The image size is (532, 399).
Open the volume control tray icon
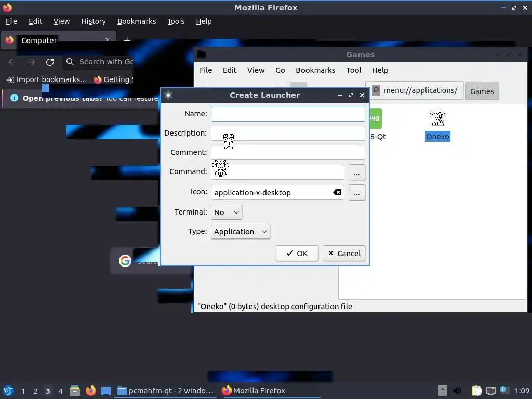point(457,391)
